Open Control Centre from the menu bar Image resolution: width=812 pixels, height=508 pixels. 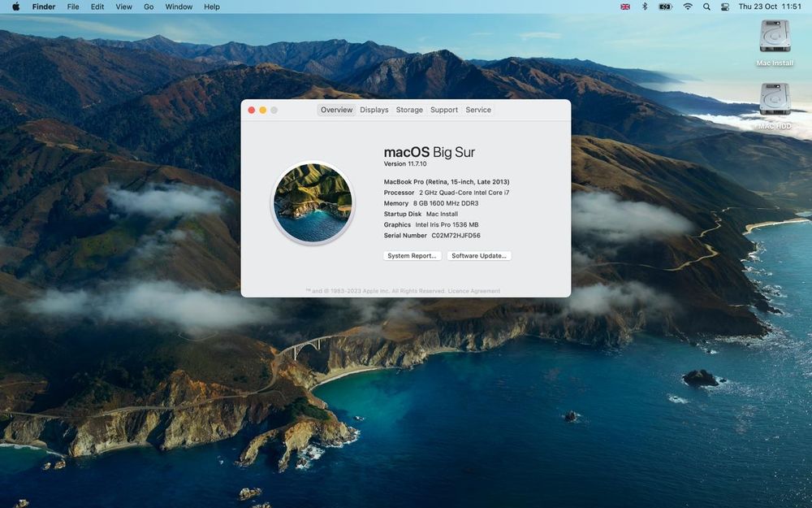tap(724, 7)
